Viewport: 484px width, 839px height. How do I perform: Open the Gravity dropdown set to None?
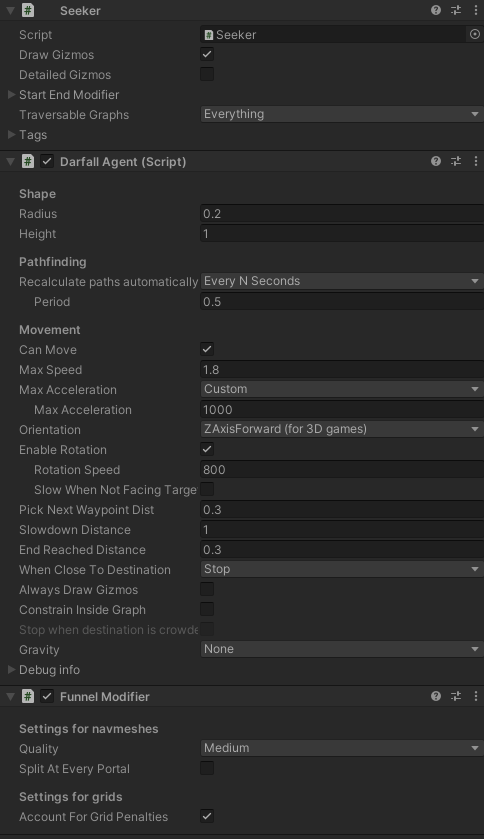click(342, 649)
